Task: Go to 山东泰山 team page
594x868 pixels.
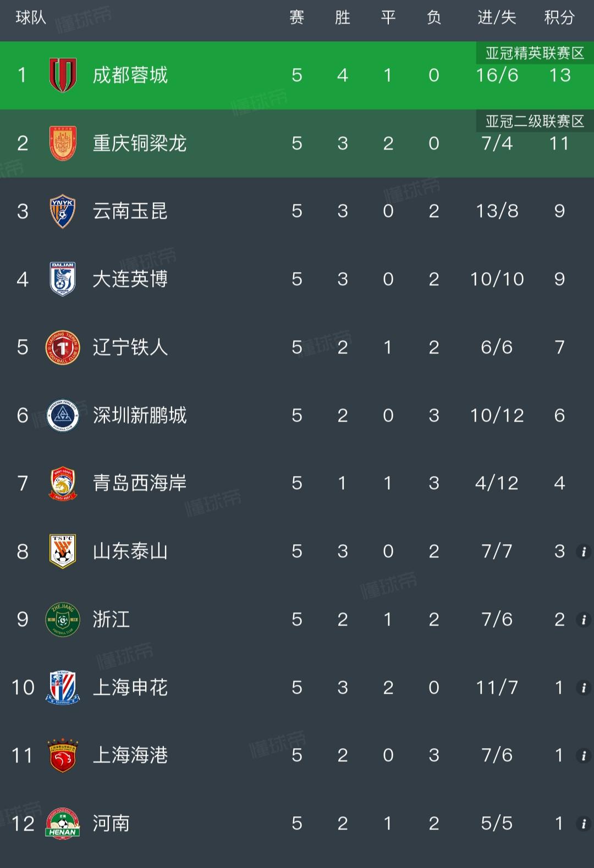Action: (130, 551)
